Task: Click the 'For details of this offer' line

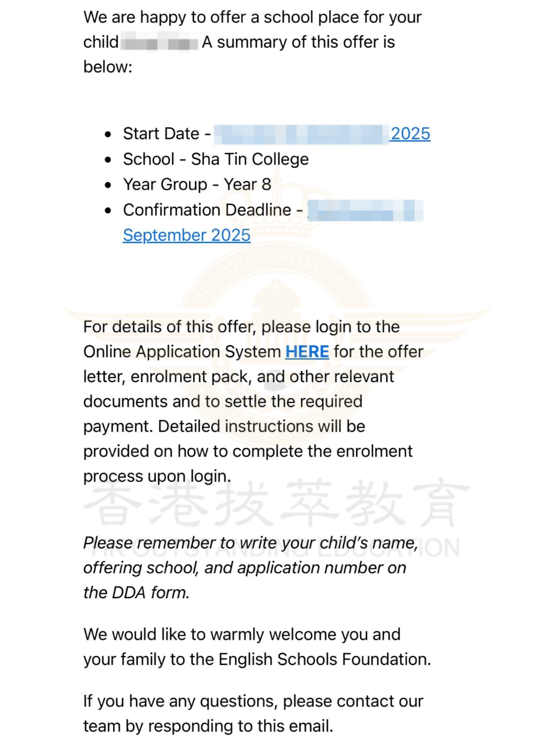Action: point(241,327)
